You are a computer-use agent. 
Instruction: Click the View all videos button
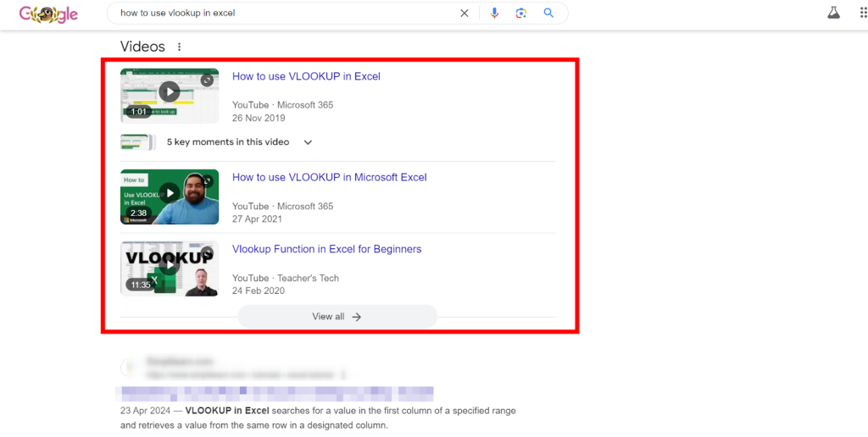pos(337,317)
